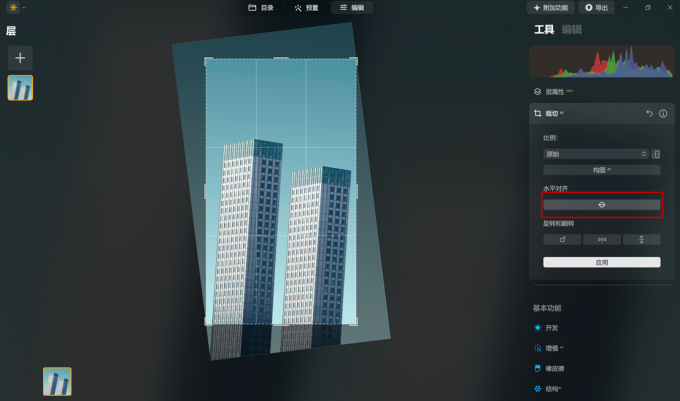The width and height of the screenshot is (680, 401).
Task: Click the horizon alignment level button
Action: tap(601, 204)
